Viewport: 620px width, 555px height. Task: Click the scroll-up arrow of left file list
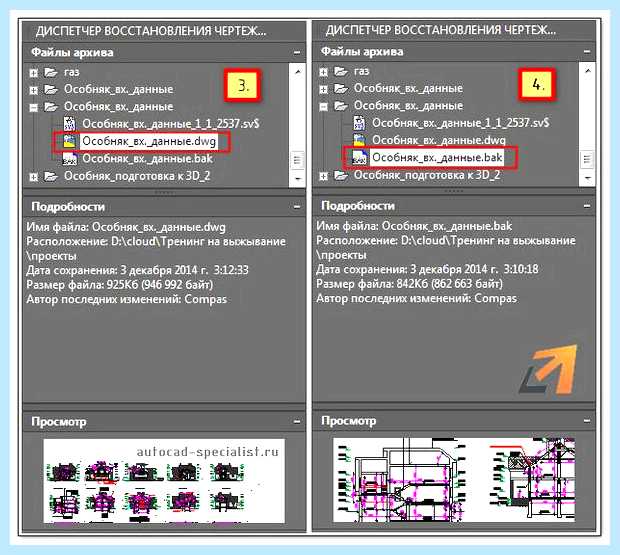tap(298, 72)
